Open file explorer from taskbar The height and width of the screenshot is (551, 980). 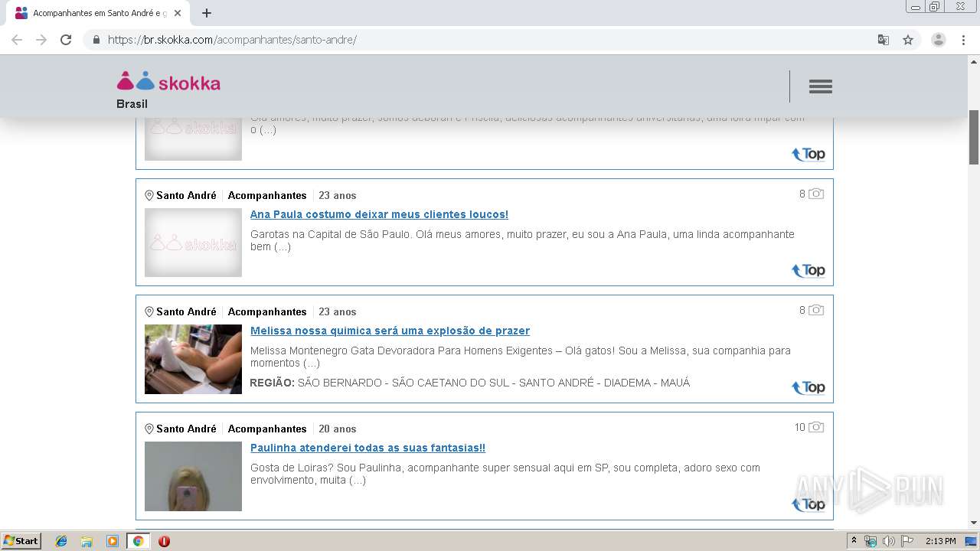point(87,541)
